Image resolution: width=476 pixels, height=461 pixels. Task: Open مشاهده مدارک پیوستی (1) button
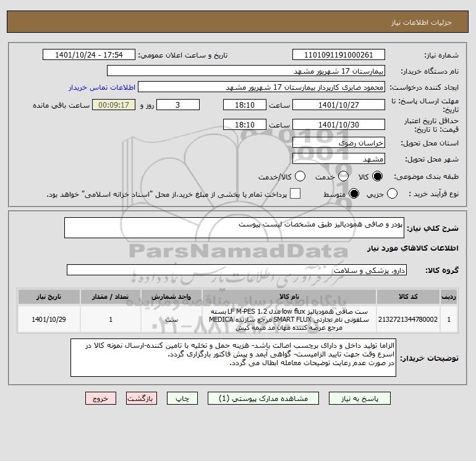pyautogui.click(x=263, y=399)
